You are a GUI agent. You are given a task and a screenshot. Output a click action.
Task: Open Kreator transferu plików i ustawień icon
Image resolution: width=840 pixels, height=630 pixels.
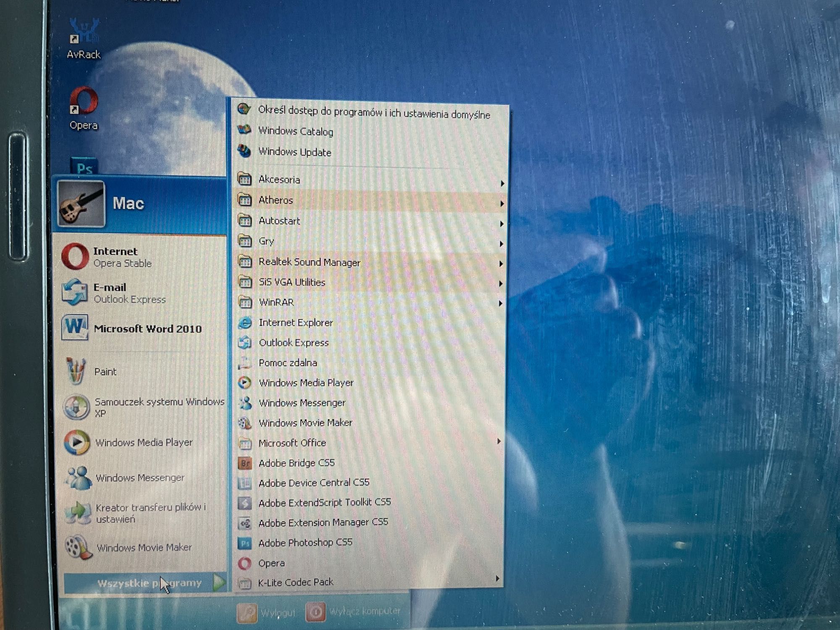pyautogui.click(x=78, y=512)
